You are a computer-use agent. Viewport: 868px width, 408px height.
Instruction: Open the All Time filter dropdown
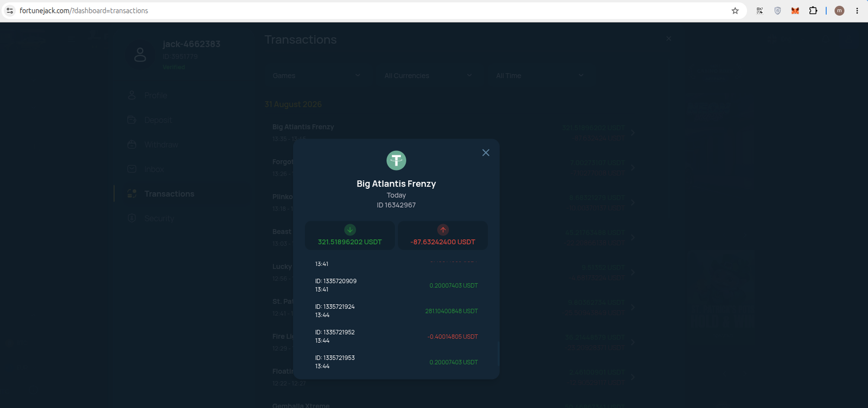coord(540,75)
